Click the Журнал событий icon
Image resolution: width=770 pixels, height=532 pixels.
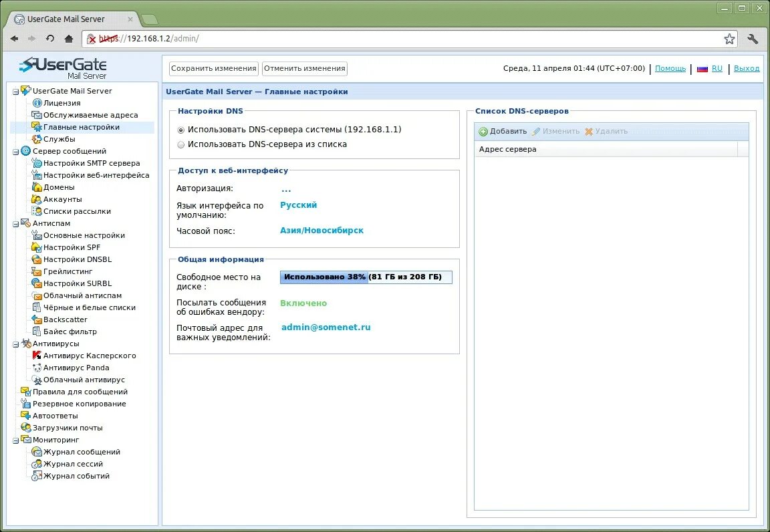point(37,476)
